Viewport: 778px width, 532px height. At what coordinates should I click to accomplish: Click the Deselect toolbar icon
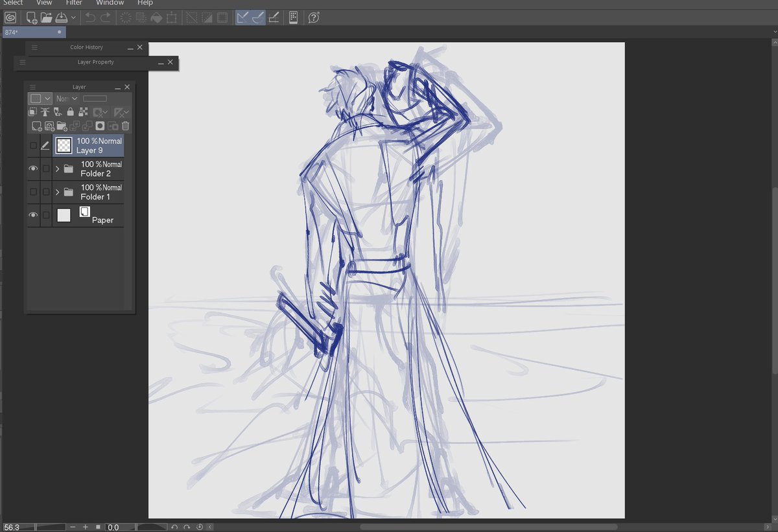(192, 17)
